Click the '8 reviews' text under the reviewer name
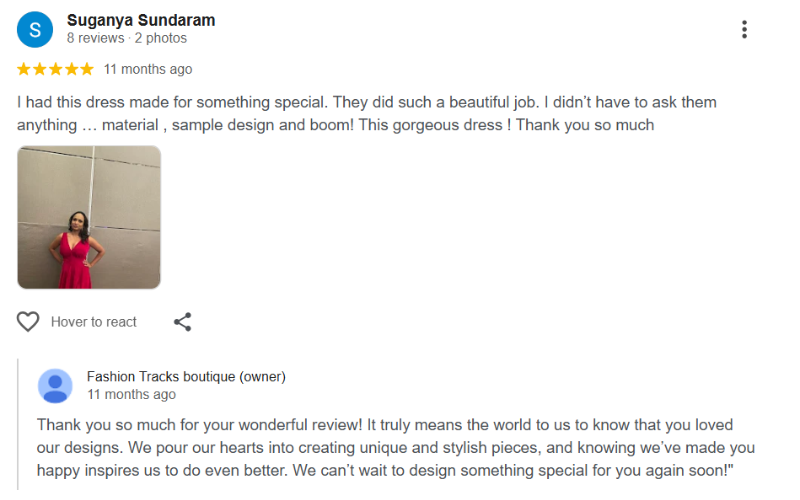Viewport: 800px width, 500px height. pyautogui.click(x=96, y=38)
